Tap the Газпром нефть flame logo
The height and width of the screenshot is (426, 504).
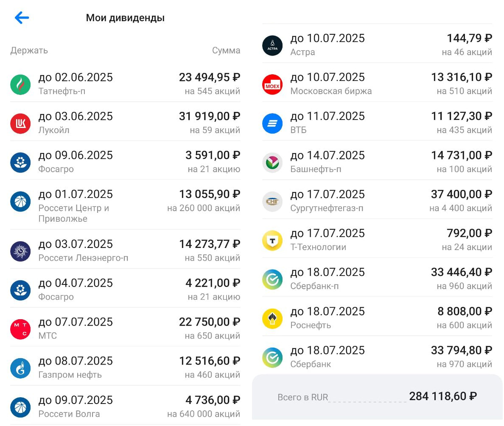click(x=20, y=368)
